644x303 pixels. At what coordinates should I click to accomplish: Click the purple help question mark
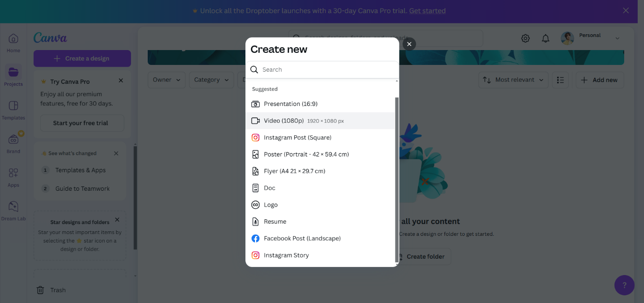(x=624, y=285)
